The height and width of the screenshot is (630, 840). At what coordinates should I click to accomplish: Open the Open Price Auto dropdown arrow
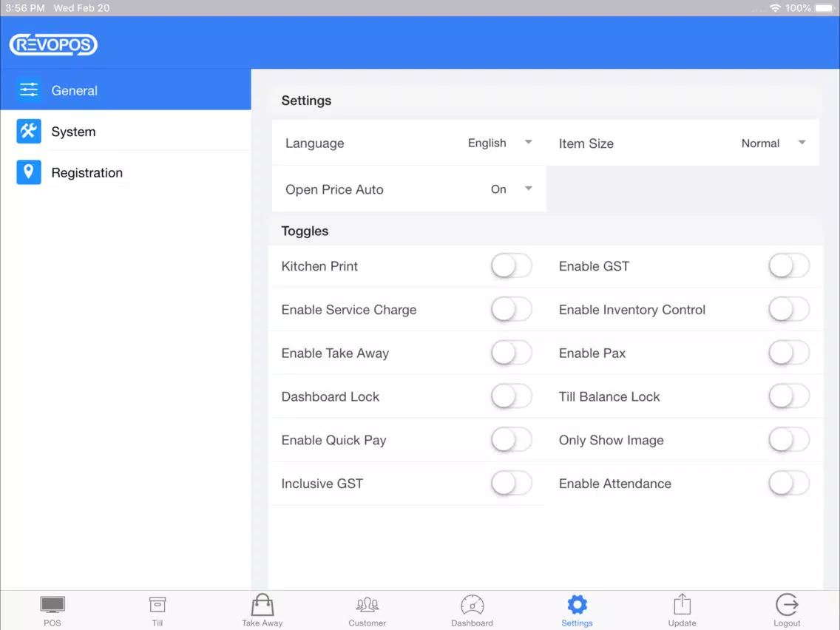(x=528, y=188)
